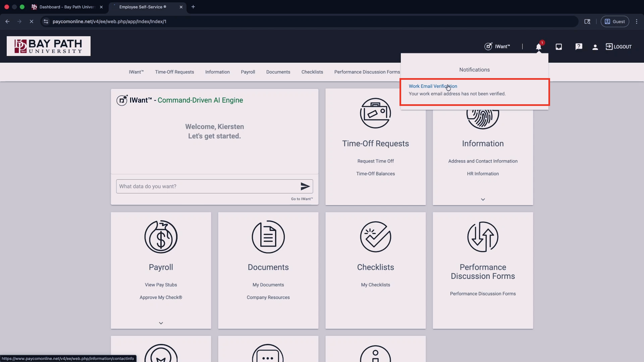644x362 pixels.
Task: Click the Payroll money bag icon
Action: 161,237
